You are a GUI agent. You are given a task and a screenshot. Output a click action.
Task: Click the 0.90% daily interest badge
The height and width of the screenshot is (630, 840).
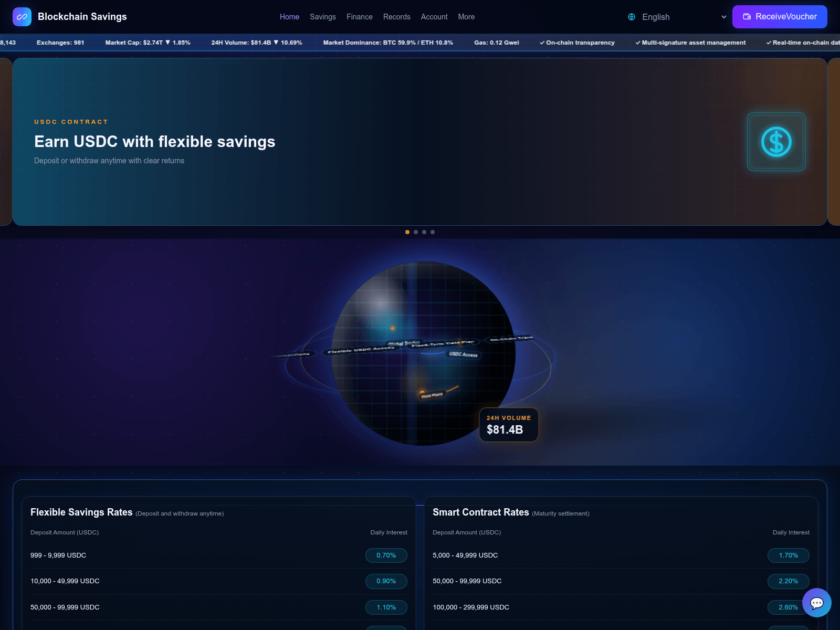(x=386, y=581)
